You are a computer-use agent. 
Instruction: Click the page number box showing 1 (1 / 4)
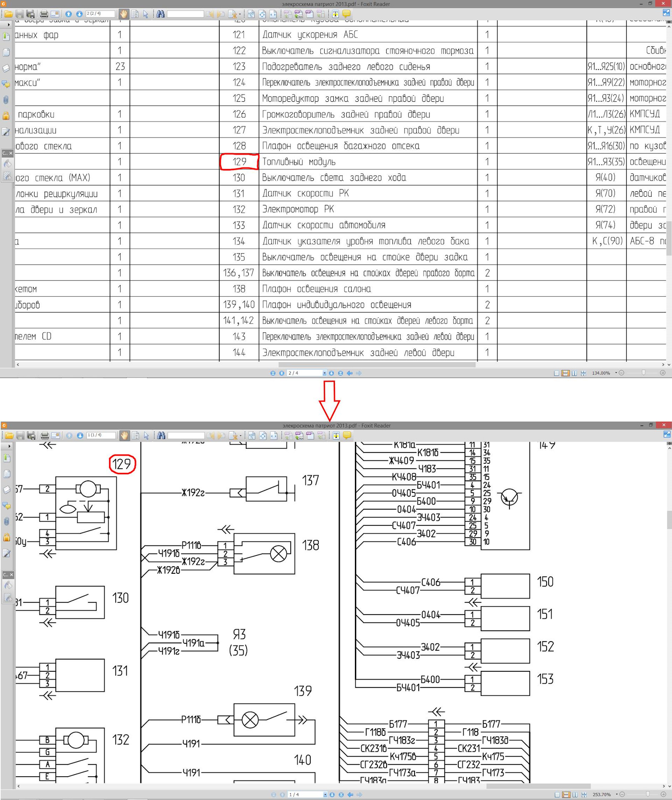click(101, 435)
